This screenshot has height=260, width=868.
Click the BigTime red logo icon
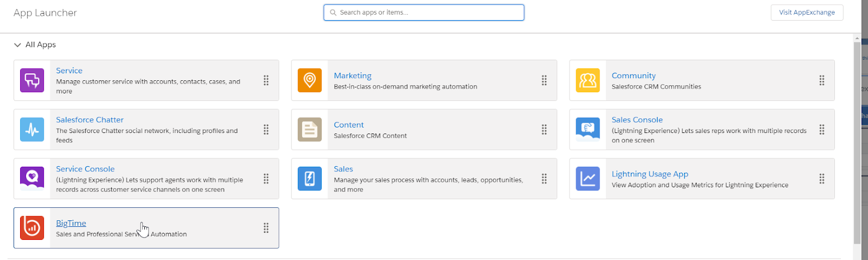click(32, 228)
